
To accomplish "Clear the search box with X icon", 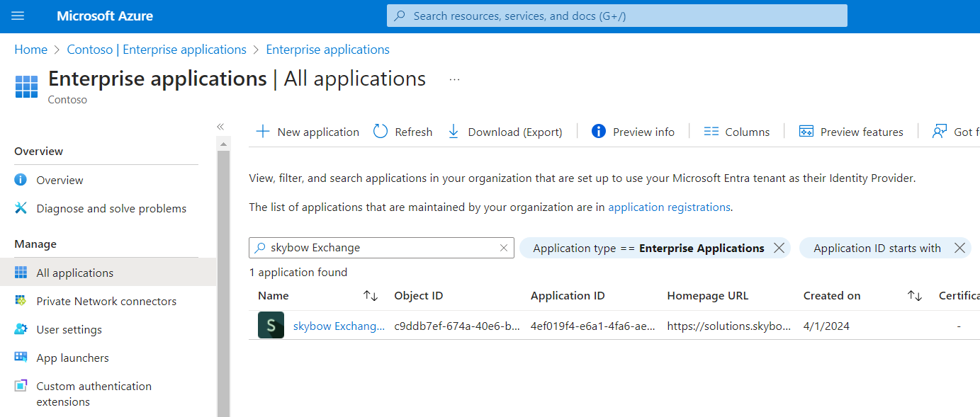I will (x=504, y=248).
